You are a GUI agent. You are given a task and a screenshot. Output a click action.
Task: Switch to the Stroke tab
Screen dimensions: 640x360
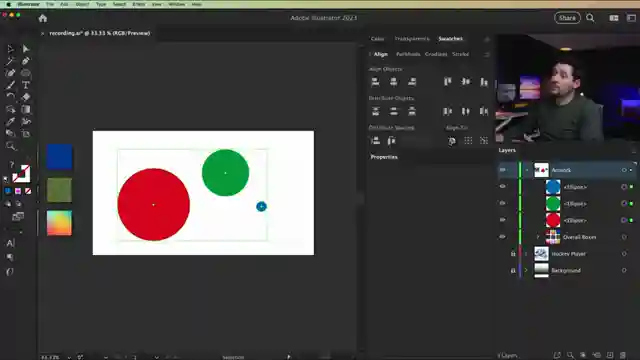point(460,54)
